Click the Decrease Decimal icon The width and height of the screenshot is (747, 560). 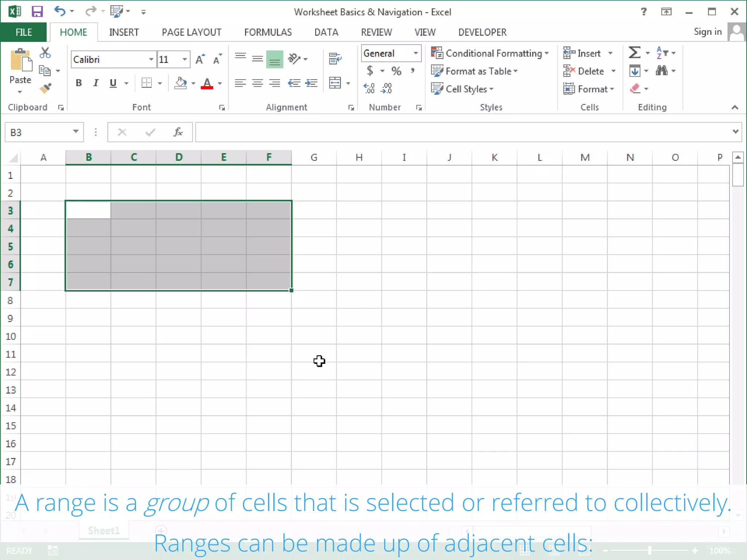(x=386, y=88)
